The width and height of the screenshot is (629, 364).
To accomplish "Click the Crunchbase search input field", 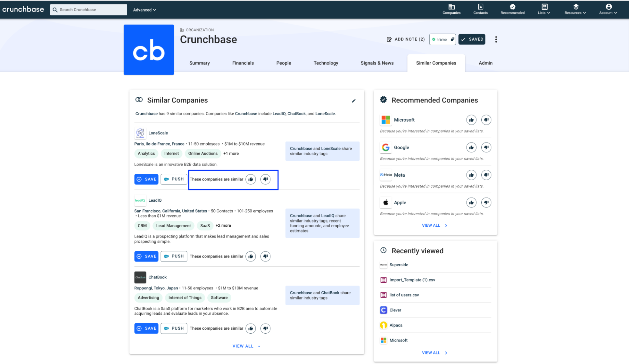I will coord(88,10).
